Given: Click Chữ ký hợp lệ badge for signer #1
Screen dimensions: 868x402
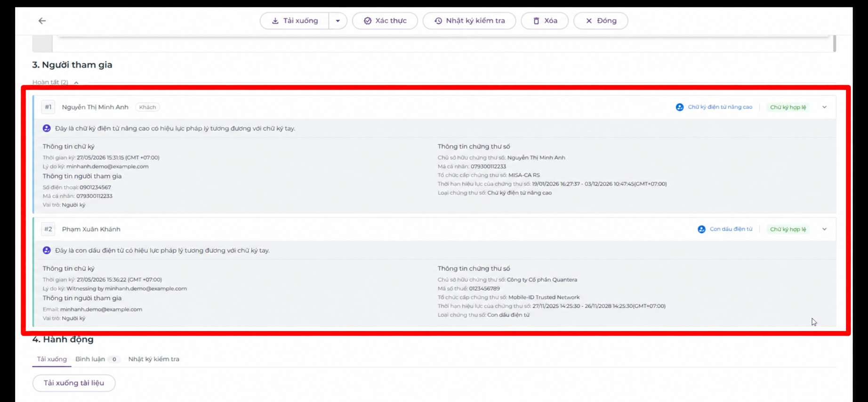Looking at the screenshot, I should point(788,107).
